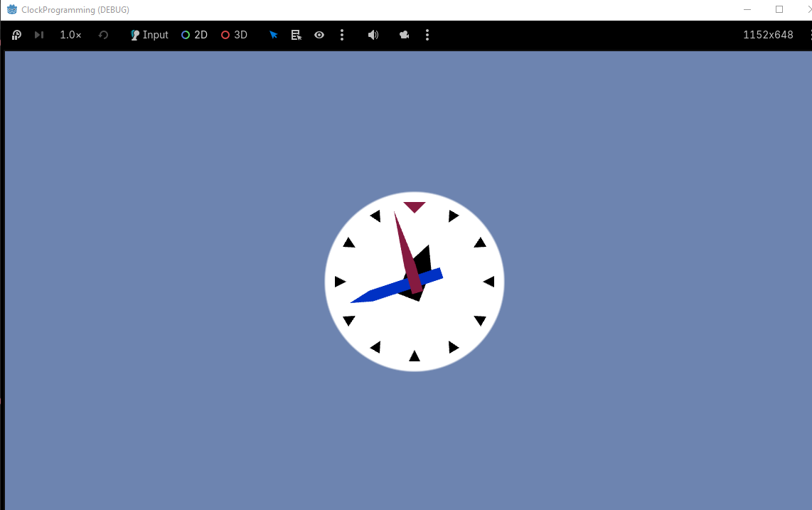This screenshot has width=812, height=510.
Task: Toggle selection visibility eye icon
Action: (319, 35)
